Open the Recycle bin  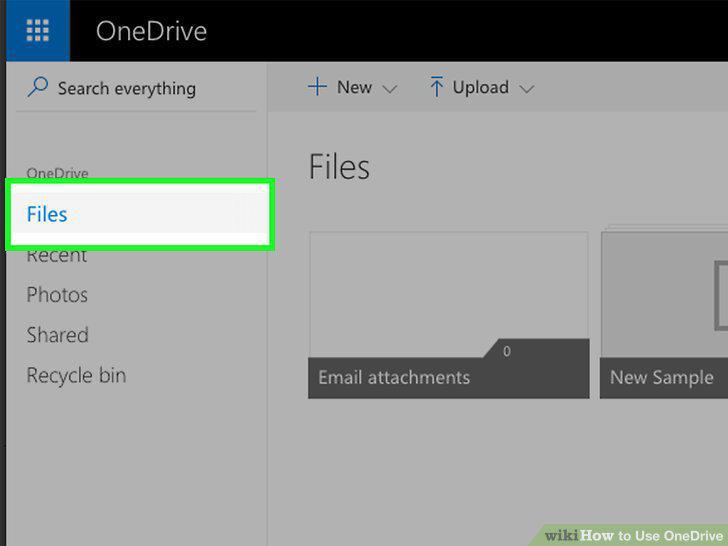coord(76,375)
